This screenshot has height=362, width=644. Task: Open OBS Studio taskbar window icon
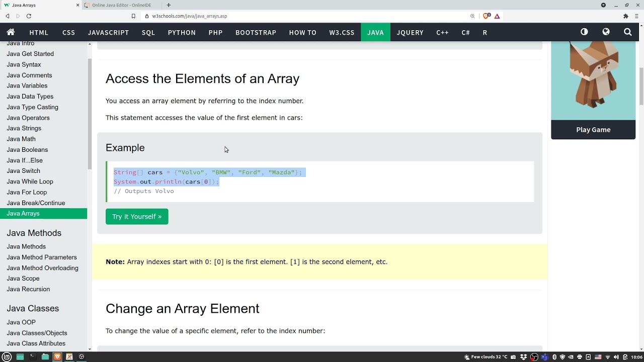pyautogui.click(x=82, y=357)
